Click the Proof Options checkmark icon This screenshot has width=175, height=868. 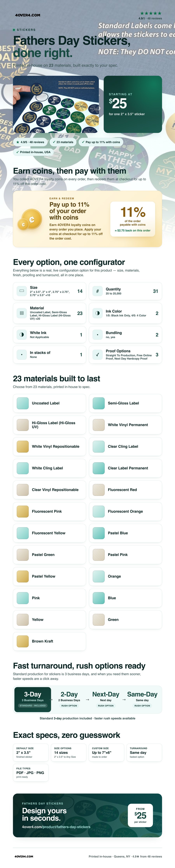tap(97, 355)
